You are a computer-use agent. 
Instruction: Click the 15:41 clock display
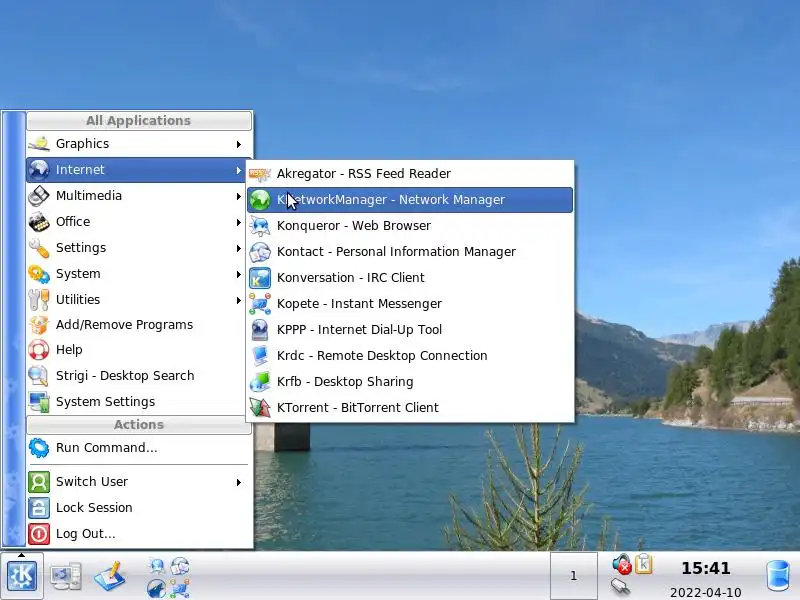(x=706, y=568)
